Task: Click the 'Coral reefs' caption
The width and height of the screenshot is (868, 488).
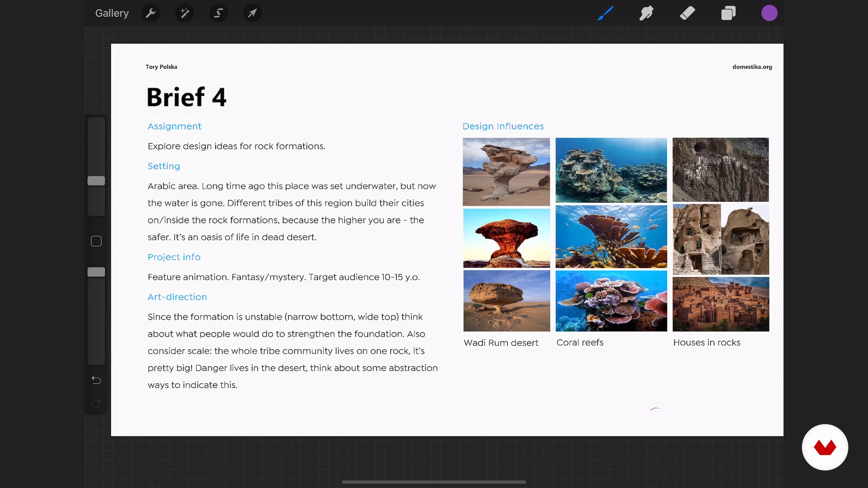Action: pyautogui.click(x=580, y=343)
